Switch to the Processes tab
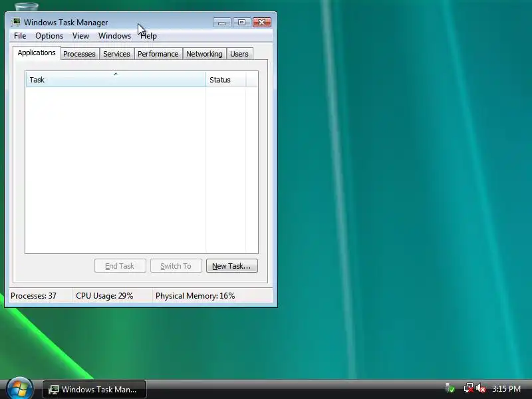The height and width of the screenshot is (399, 532). [79, 54]
